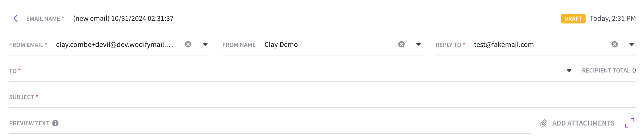Open the From Email dropdown arrow

205,45
